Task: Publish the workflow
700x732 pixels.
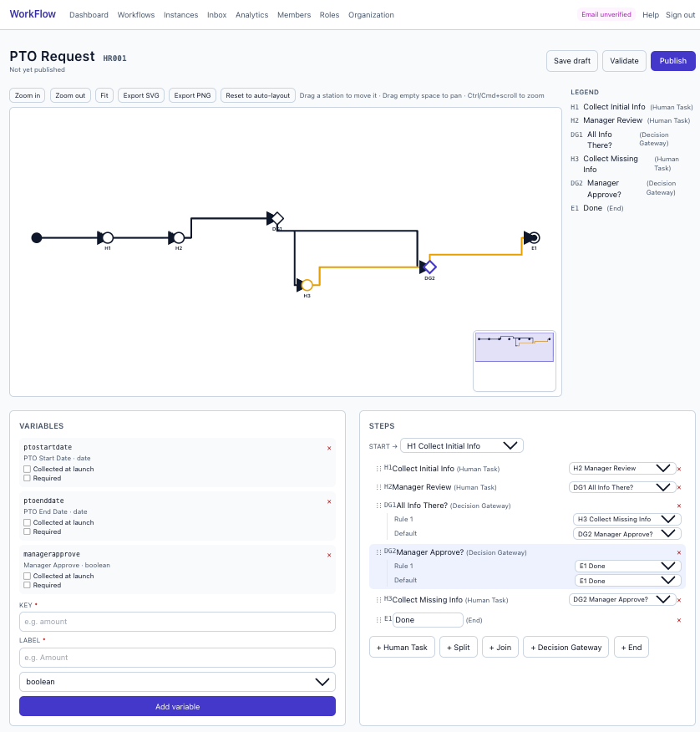Action: tap(673, 61)
